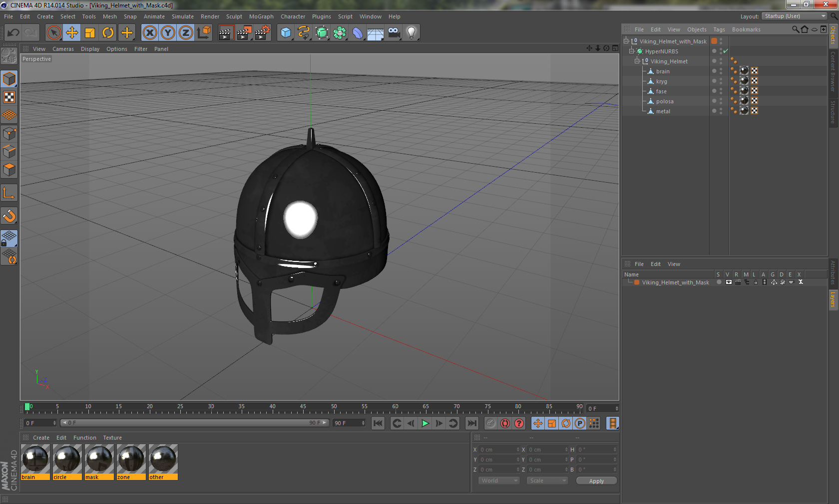Enable the Axis tool
Viewport: 839px width, 504px height.
pos(9,193)
